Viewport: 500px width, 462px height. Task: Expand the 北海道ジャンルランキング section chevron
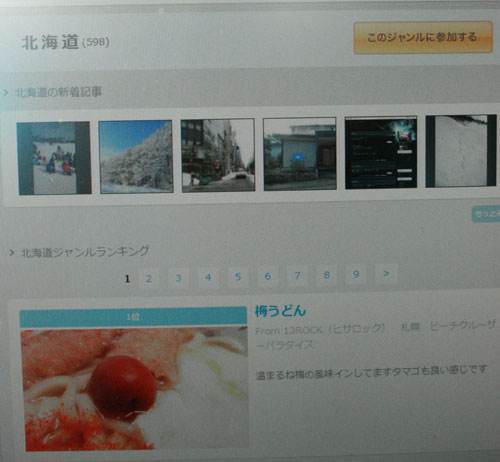pos(12,253)
